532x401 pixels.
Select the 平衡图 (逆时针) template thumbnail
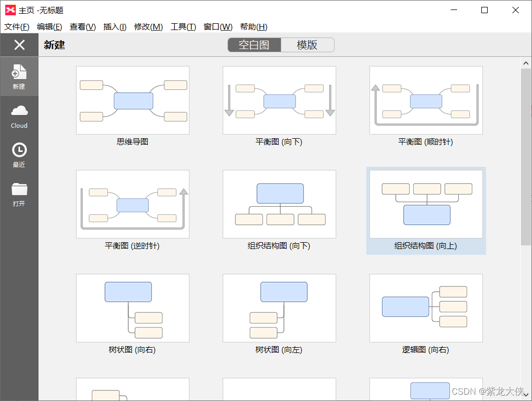tap(132, 204)
